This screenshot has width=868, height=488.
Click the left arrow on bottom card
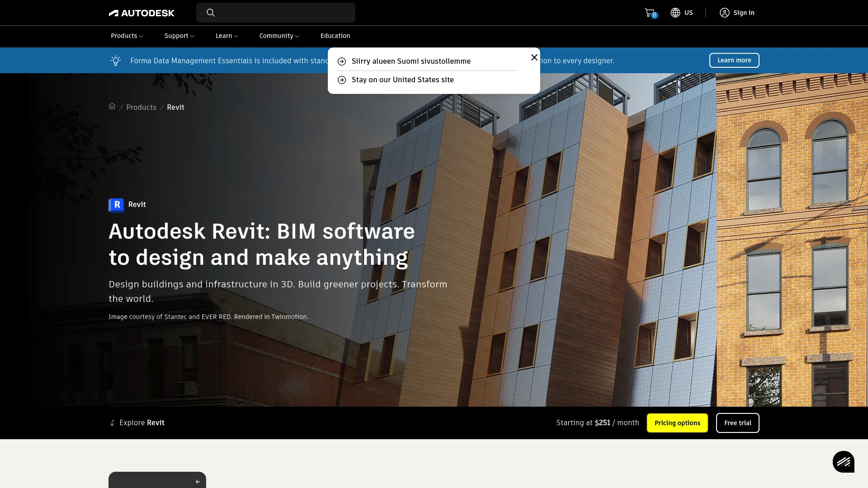tap(198, 482)
